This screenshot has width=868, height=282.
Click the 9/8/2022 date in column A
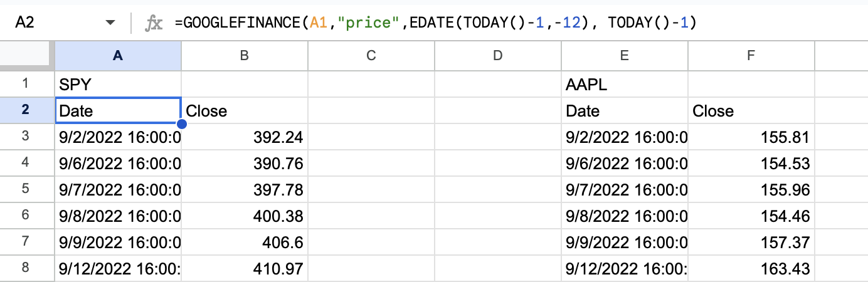(x=118, y=216)
